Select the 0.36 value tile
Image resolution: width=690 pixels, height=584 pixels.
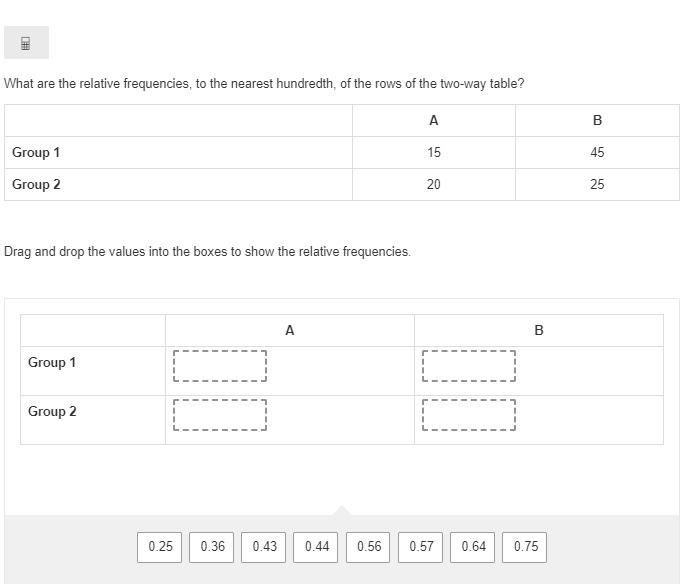212,546
